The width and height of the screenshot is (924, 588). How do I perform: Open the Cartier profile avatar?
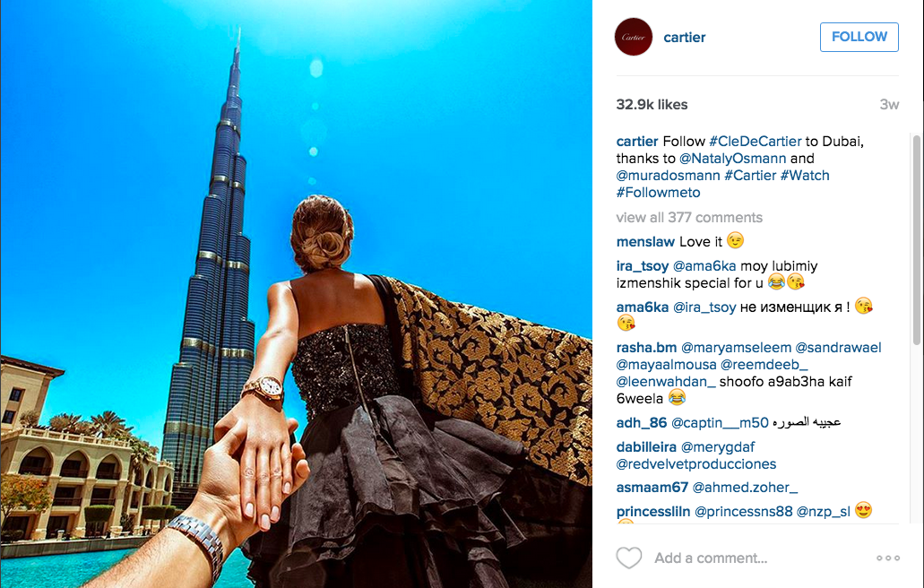pos(634,37)
